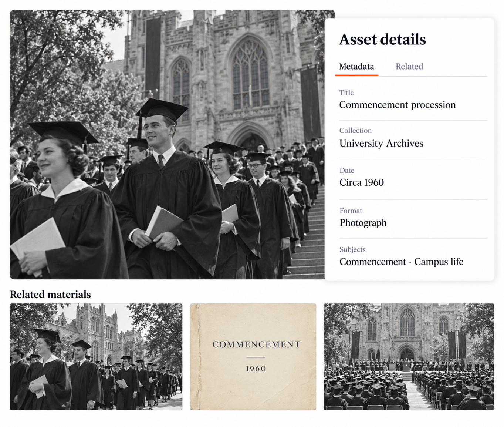Click the "Subjects" field label
504x427 pixels.
352,250
